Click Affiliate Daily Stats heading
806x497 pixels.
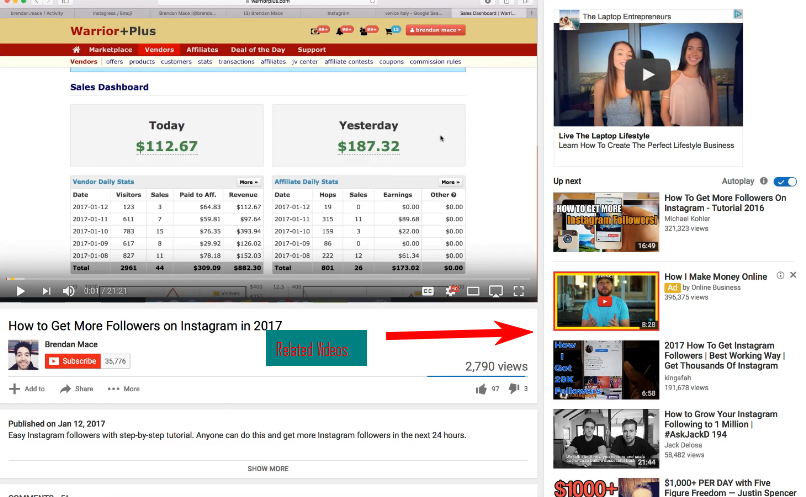click(x=306, y=182)
